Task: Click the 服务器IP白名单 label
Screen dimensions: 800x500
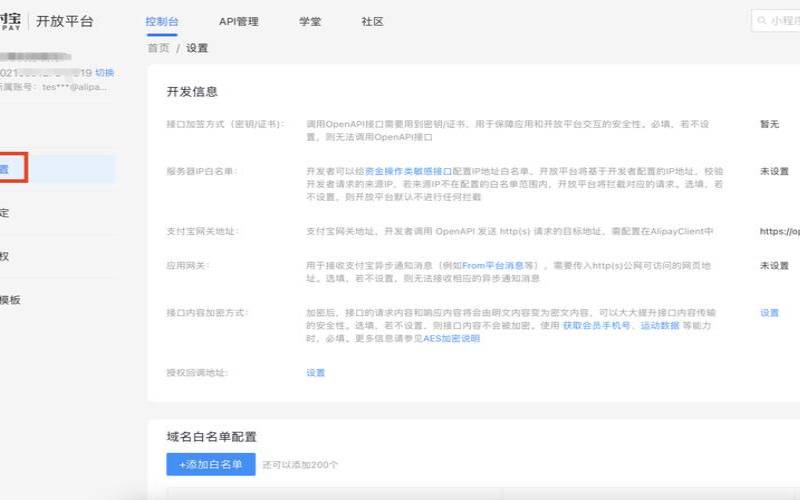Action: pos(202,171)
